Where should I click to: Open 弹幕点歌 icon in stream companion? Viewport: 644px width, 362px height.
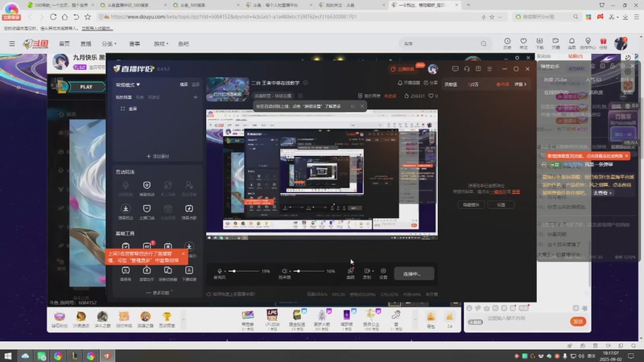[189, 208]
